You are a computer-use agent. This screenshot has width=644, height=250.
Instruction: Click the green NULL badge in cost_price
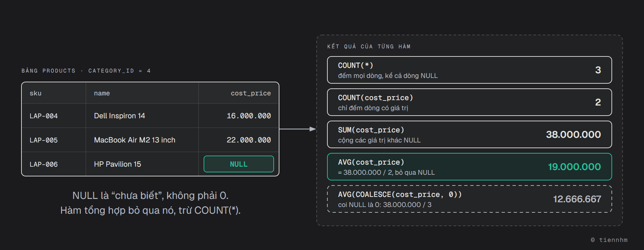pyautogui.click(x=238, y=164)
